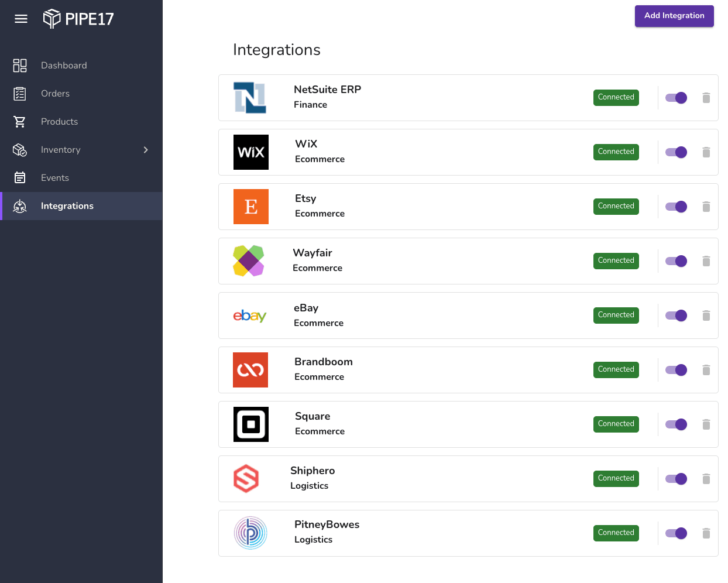Delete the Square integration via trash icon
Screen dimensions: 728x583
click(x=706, y=424)
